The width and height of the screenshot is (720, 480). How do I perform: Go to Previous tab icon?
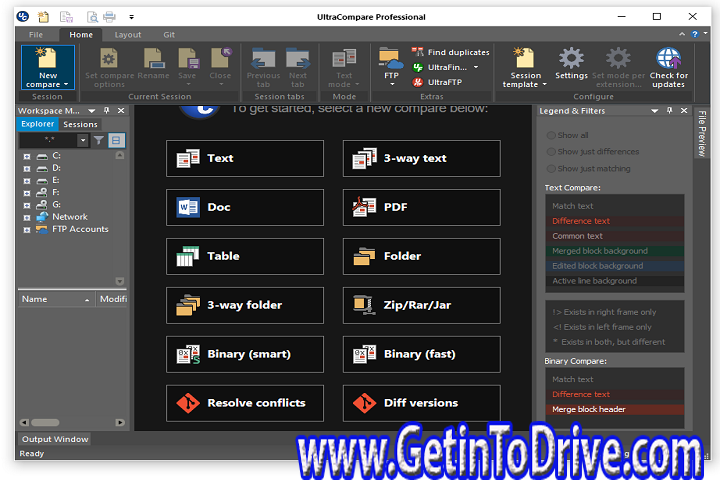click(263, 59)
